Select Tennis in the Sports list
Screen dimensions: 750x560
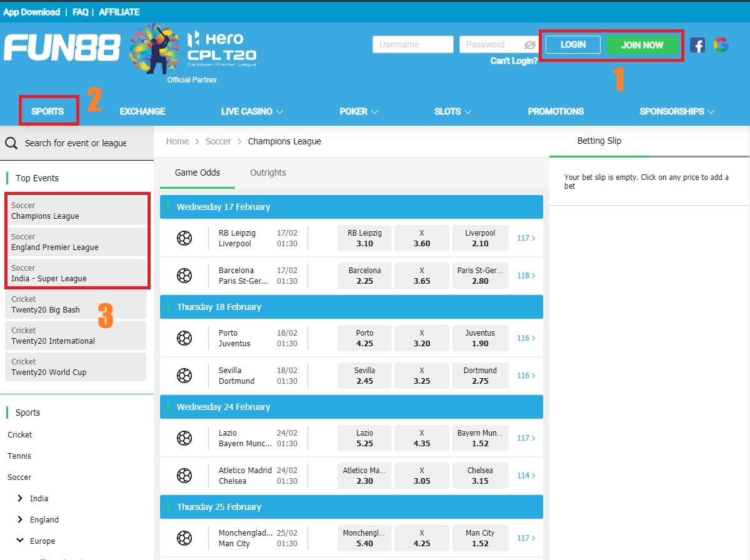point(19,456)
